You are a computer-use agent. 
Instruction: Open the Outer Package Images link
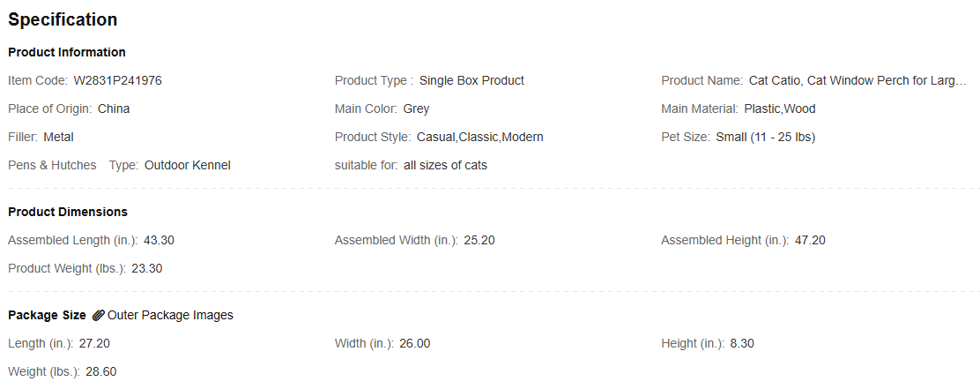[170, 315]
